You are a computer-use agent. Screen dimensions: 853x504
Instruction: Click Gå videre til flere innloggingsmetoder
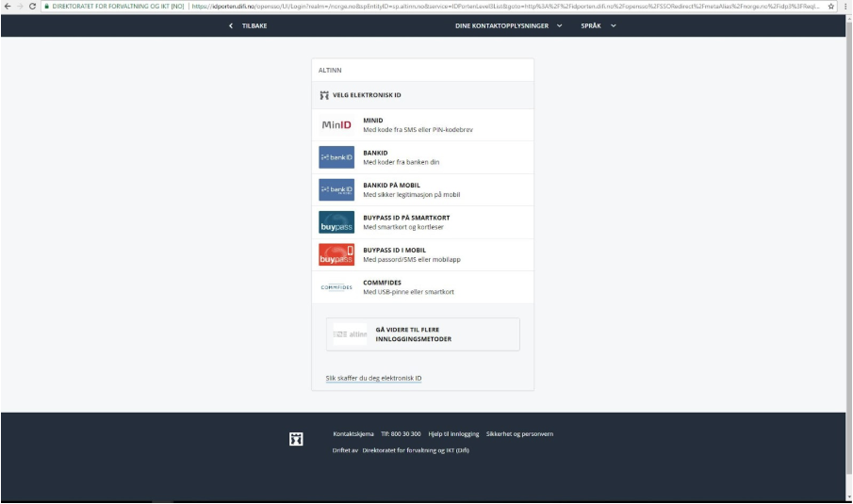[x=422, y=334]
